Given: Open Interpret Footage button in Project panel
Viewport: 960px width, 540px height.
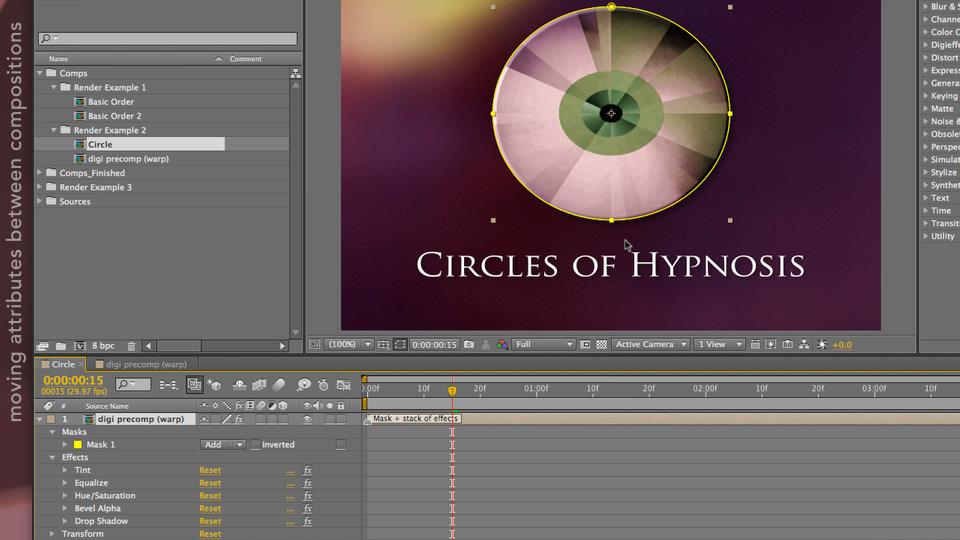Looking at the screenshot, I should pos(42,346).
